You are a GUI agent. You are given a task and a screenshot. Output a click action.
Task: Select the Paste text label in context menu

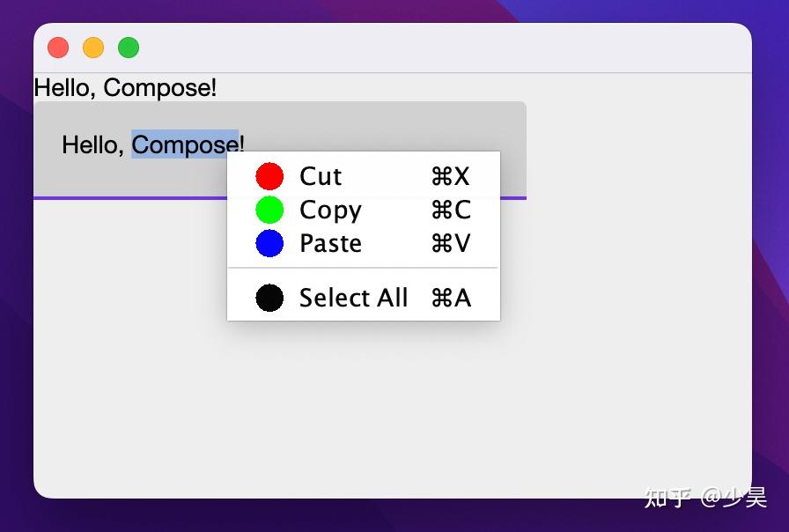[x=330, y=243]
